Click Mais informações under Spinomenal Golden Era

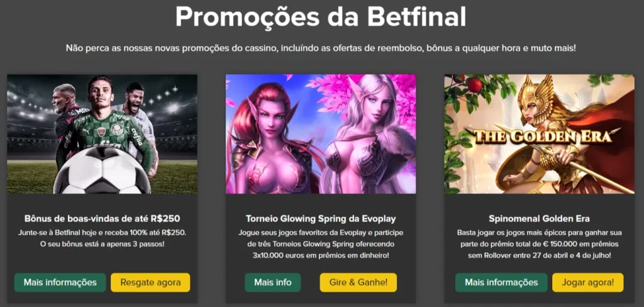pos(501,282)
